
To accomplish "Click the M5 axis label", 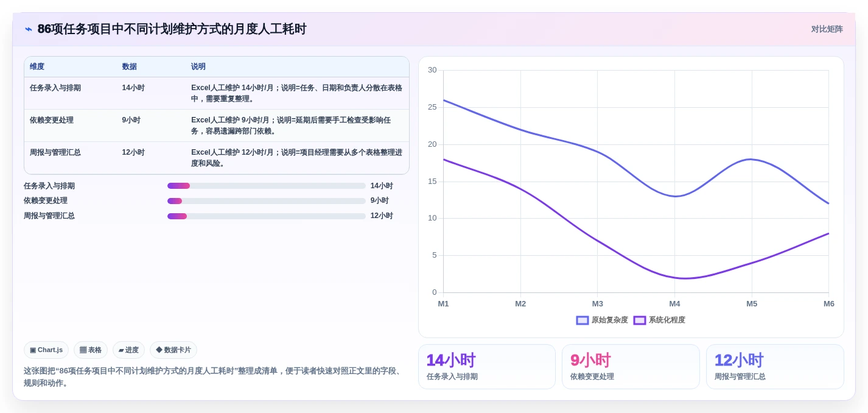I will pos(752,303).
